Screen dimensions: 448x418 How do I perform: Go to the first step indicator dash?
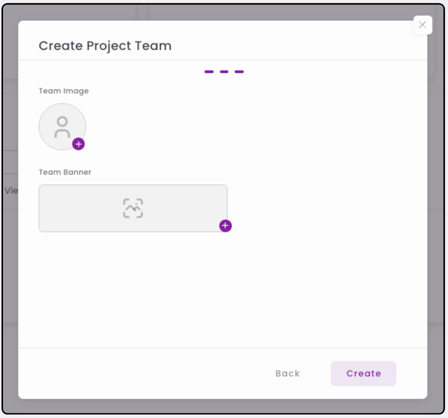[x=209, y=72]
